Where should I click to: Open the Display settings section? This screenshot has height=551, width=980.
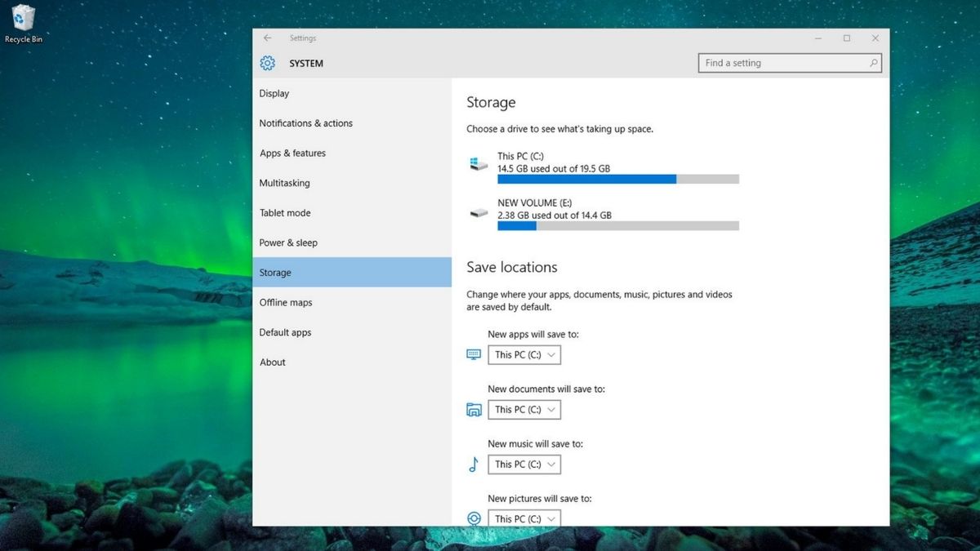[274, 94]
